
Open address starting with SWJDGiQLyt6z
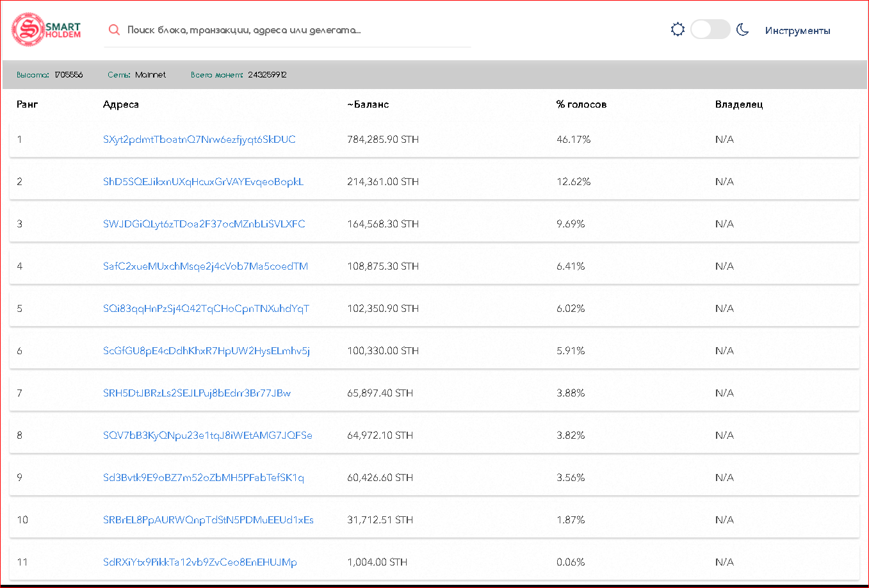(x=204, y=224)
